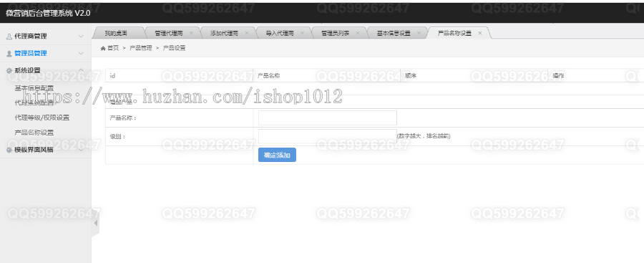Open the 管理员管理 sidebar section

[45, 54]
